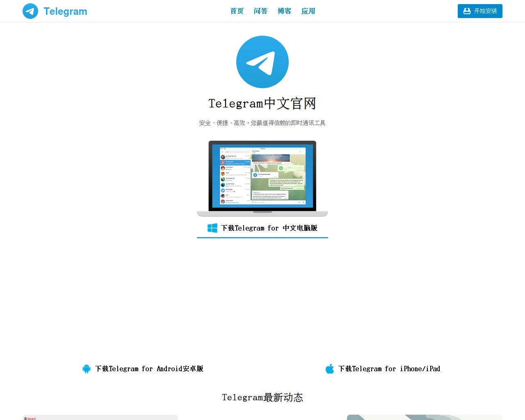Image resolution: width=525 pixels, height=420 pixels.
Task: Click the download icon in 开始安装 button
Action: pyautogui.click(x=467, y=11)
